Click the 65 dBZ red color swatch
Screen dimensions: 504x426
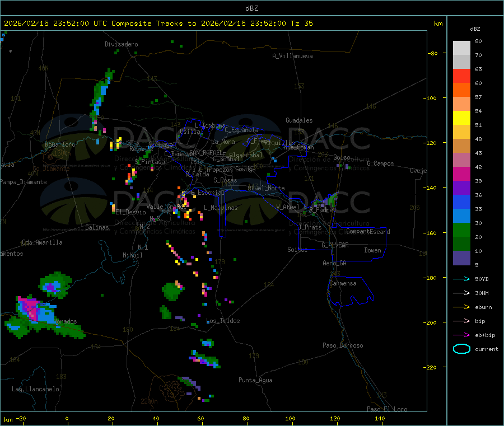tap(461, 76)
